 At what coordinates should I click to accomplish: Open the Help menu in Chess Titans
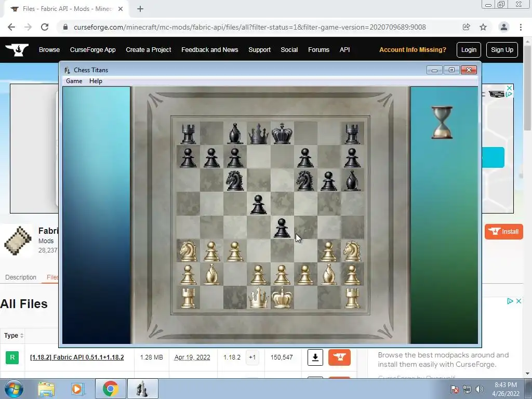click(x=96, y=81)
